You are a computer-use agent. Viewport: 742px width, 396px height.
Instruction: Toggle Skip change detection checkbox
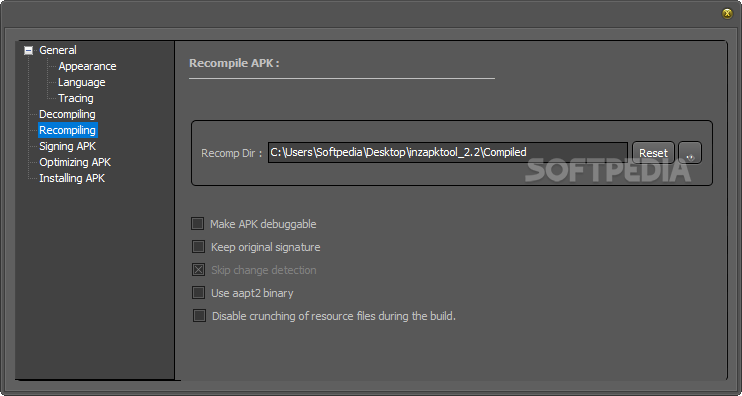[x=198, y=270]
